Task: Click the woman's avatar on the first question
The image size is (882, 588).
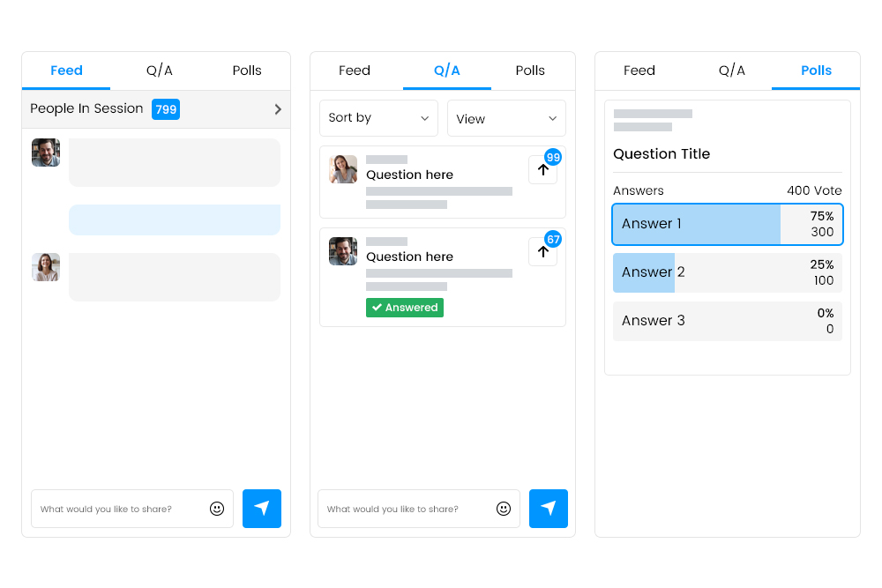Action: (x=343, y=169)
